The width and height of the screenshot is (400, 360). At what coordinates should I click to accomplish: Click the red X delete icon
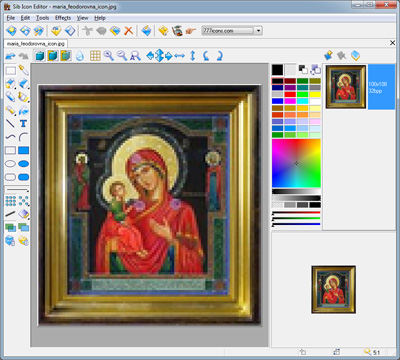click(x=129, y=31)
